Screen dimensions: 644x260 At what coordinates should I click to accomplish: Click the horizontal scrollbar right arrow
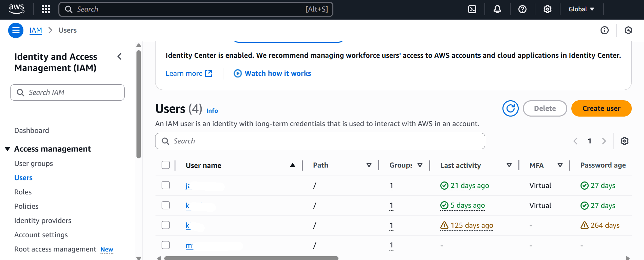(628, 258)
